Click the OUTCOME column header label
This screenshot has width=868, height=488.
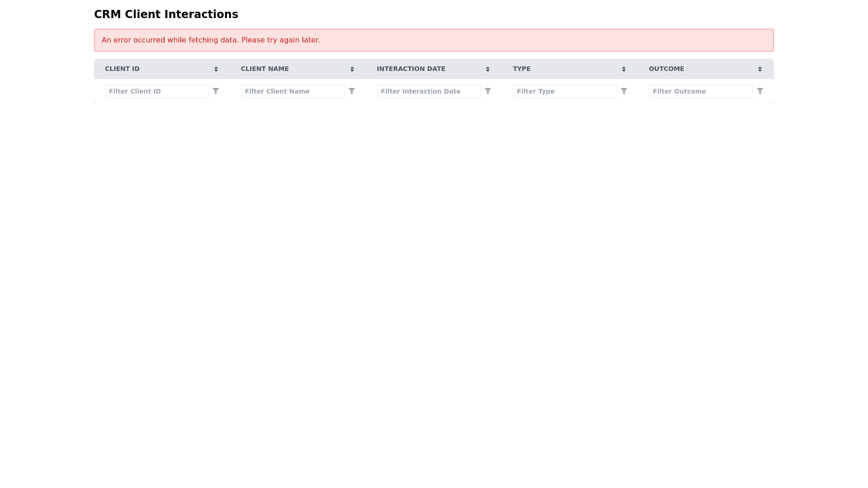(666, 69)
